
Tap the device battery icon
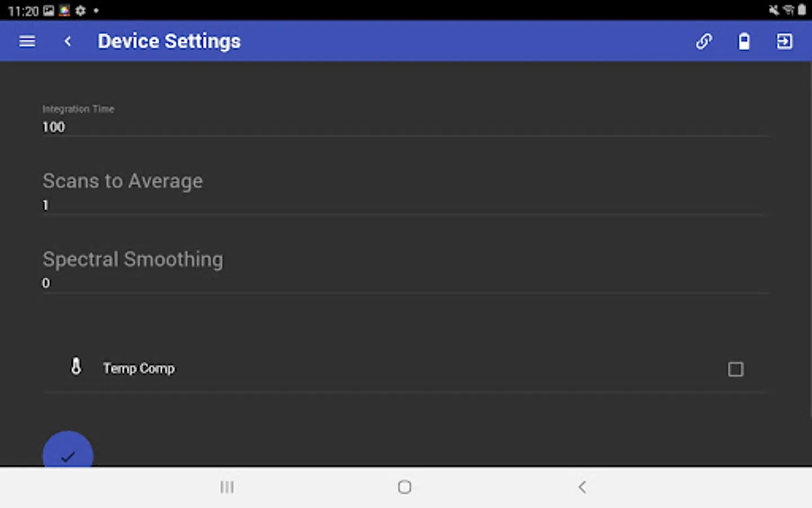click(x=744, y=41)
